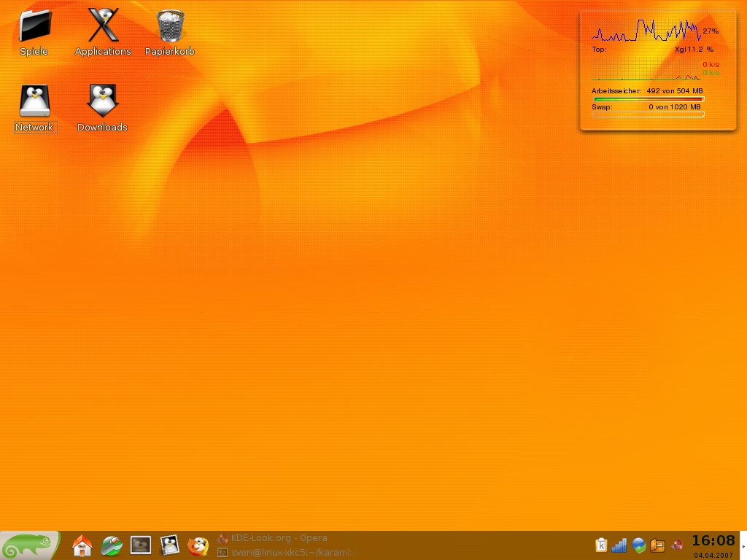Open the wrench system settings launcher
This screenshot has height=560, width=747.
click(112, 545)
